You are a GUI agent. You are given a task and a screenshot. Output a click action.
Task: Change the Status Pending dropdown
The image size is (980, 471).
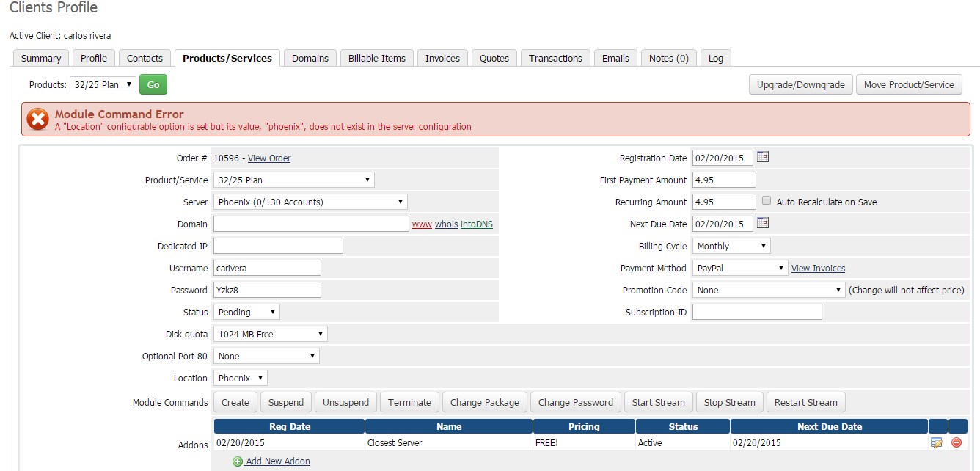[246, 312]
